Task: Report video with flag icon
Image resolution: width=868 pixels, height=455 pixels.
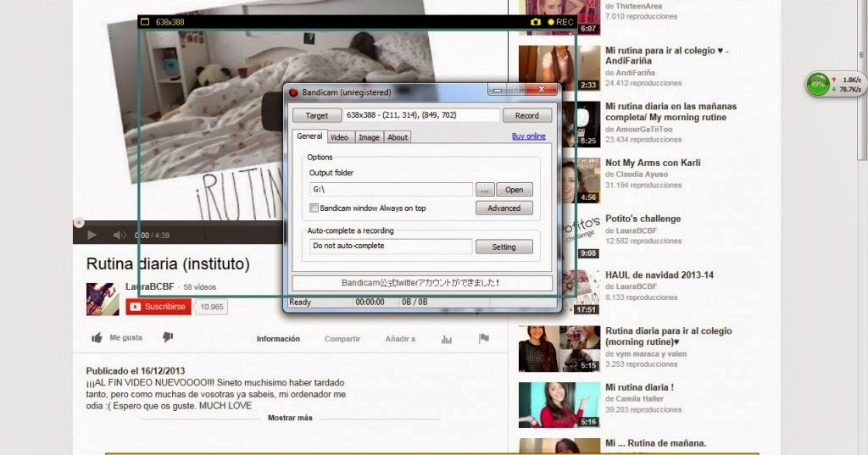Action: coord(484,339)
